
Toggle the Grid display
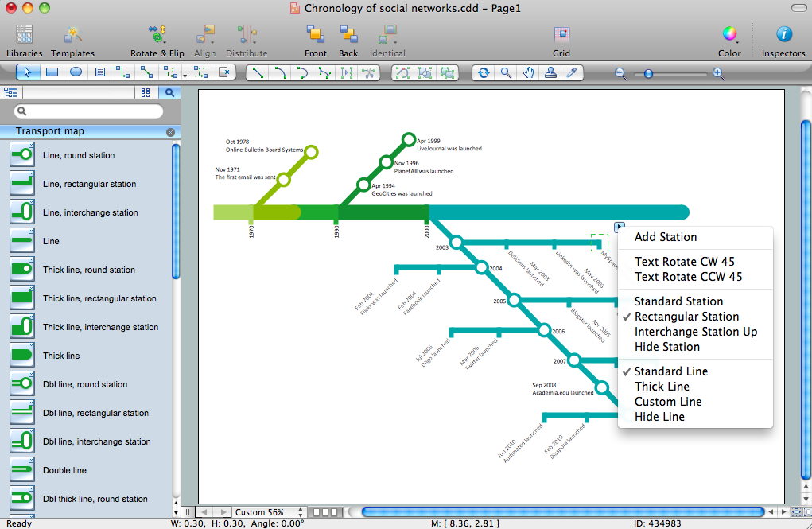tap(561, 41)
